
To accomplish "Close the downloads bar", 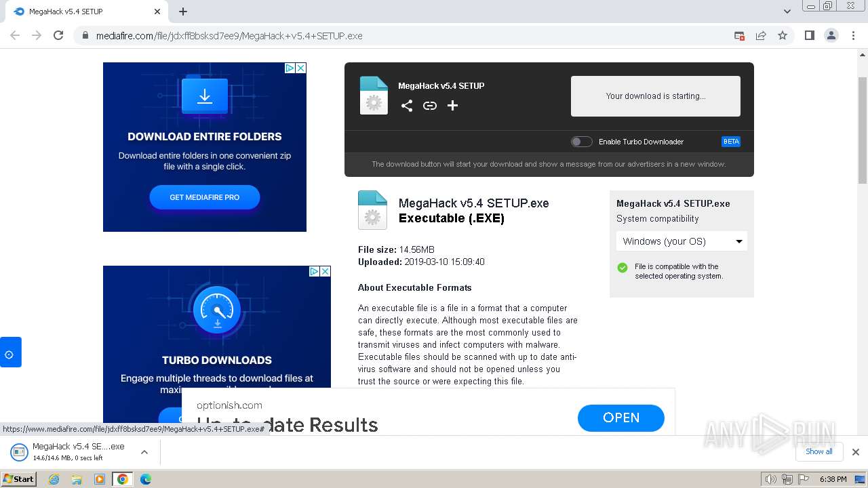I will [855, 452].
